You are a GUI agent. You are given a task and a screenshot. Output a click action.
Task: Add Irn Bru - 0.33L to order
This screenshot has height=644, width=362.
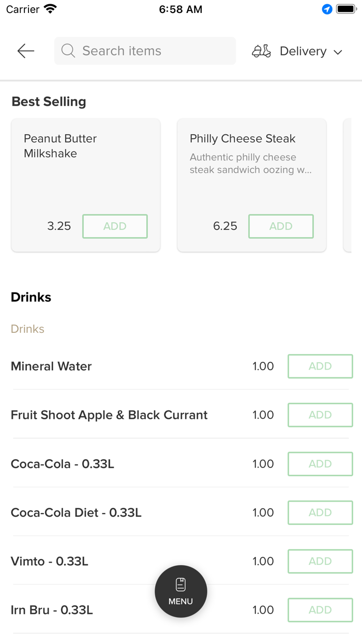point(320,610)
